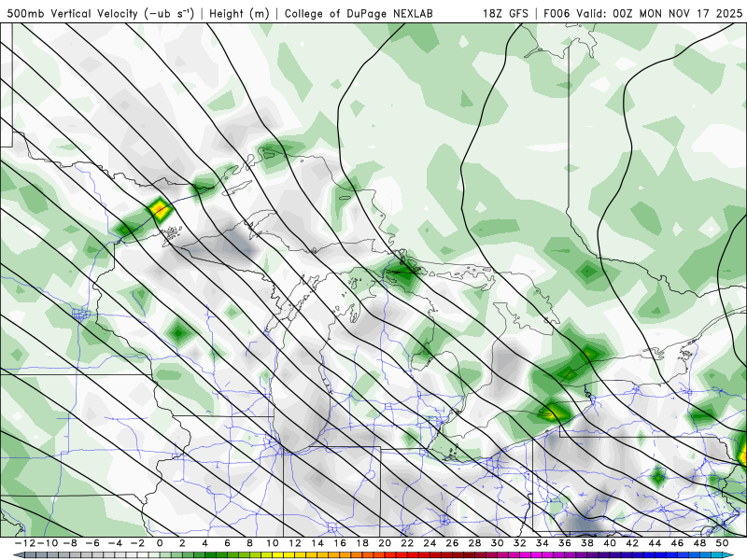The image size is (747, 560).
Task: Click the 'Height (m)' header label
Action: [240, 13]
